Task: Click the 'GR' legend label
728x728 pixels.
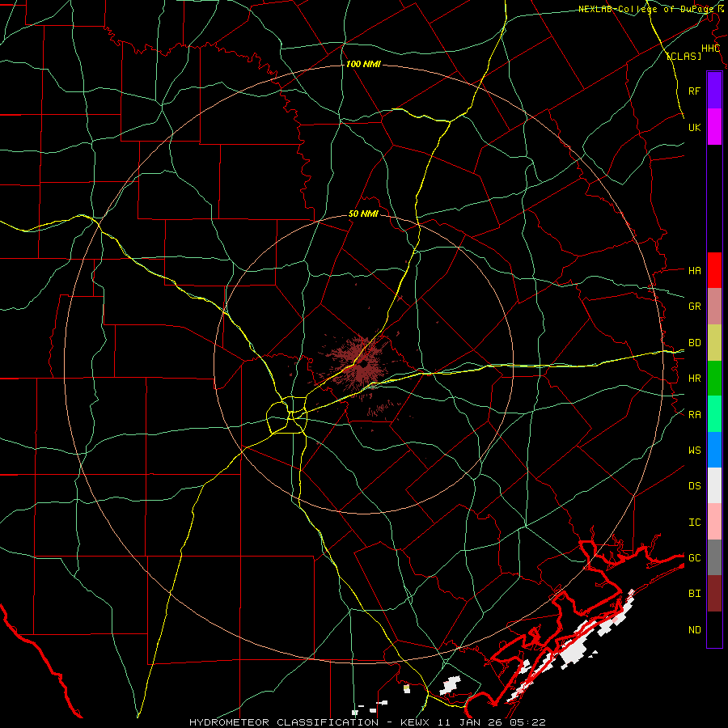Action: coord(694,307)
